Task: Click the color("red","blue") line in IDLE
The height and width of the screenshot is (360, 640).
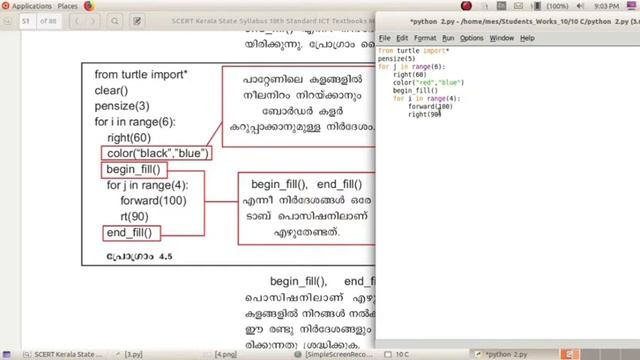Action: 428,82
